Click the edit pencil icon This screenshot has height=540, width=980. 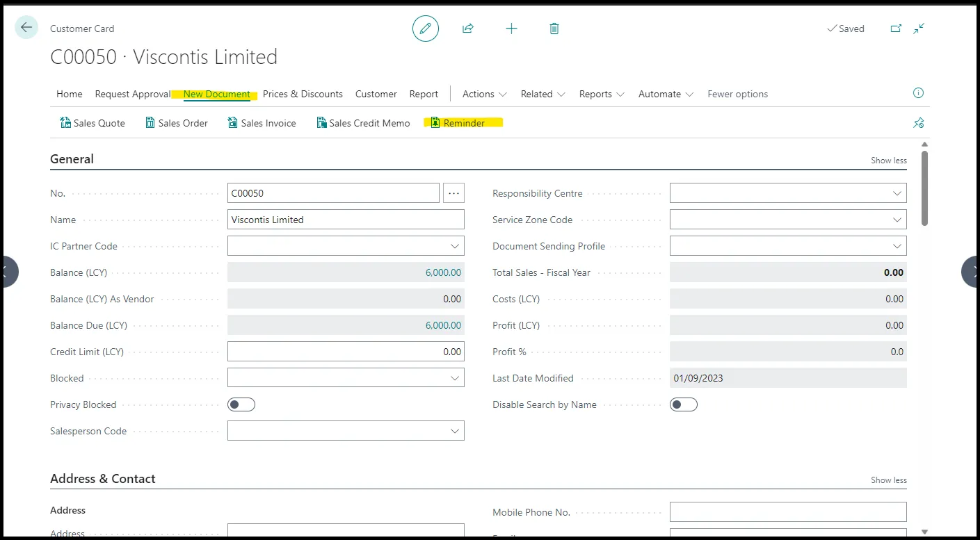pos(426,28)
